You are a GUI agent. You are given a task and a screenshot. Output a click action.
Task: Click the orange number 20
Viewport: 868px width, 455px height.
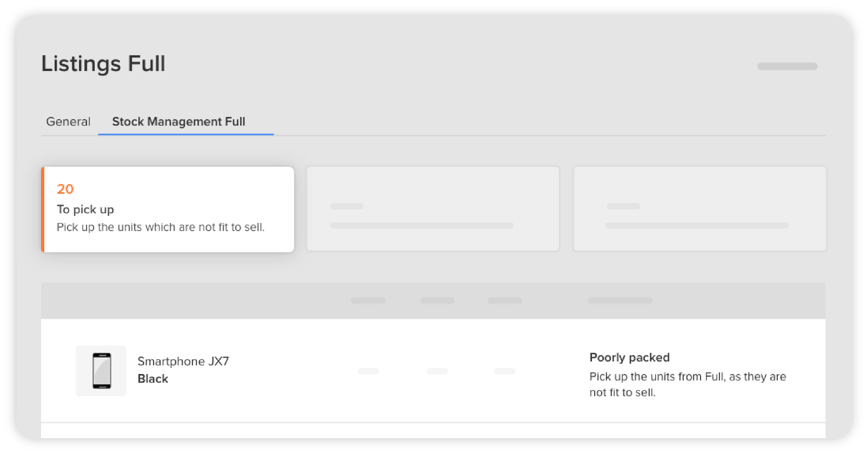65,189
